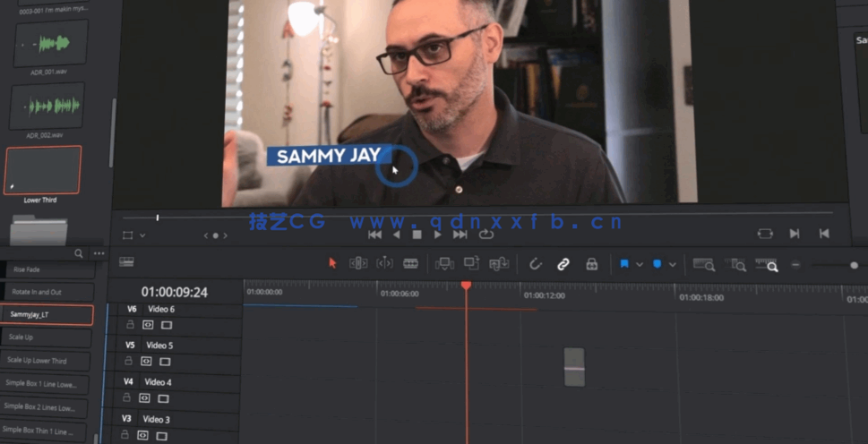This screenshot has width=868, height=444.
Task: Click the Play forward button
Action: tap(437, 235)
